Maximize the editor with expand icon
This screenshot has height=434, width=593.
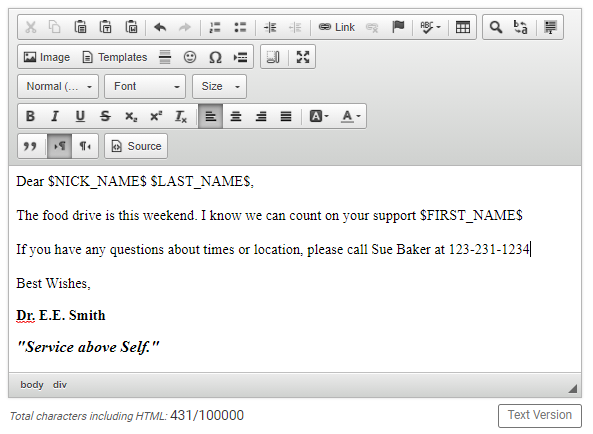303,57
